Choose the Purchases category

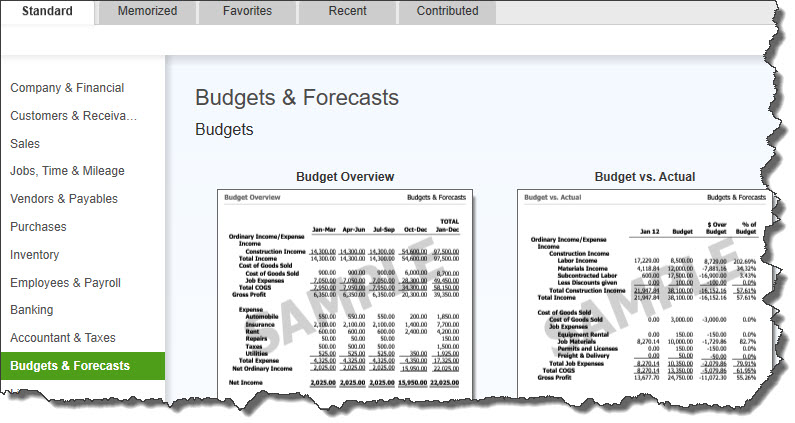click(38, 227)
